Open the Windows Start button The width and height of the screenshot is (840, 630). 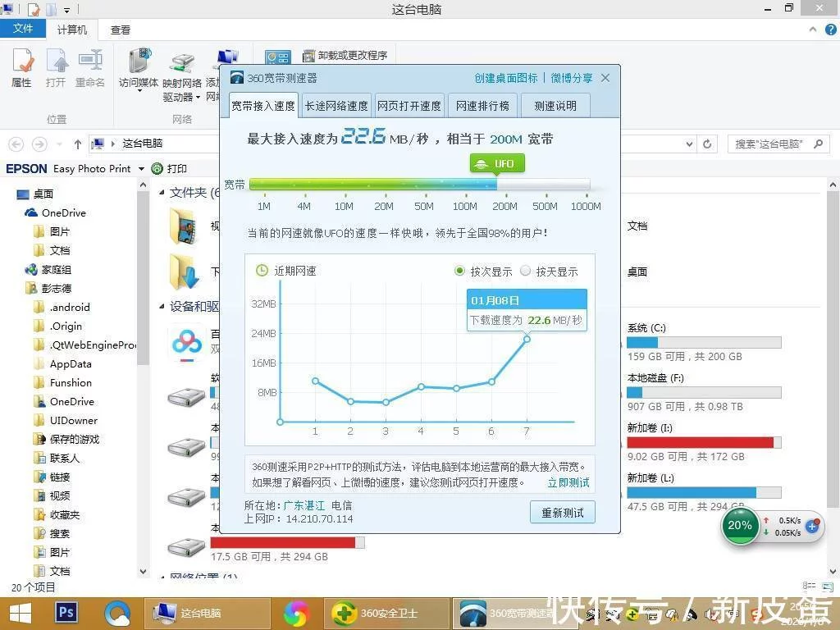pyautogui.click(x=21, y=614)
